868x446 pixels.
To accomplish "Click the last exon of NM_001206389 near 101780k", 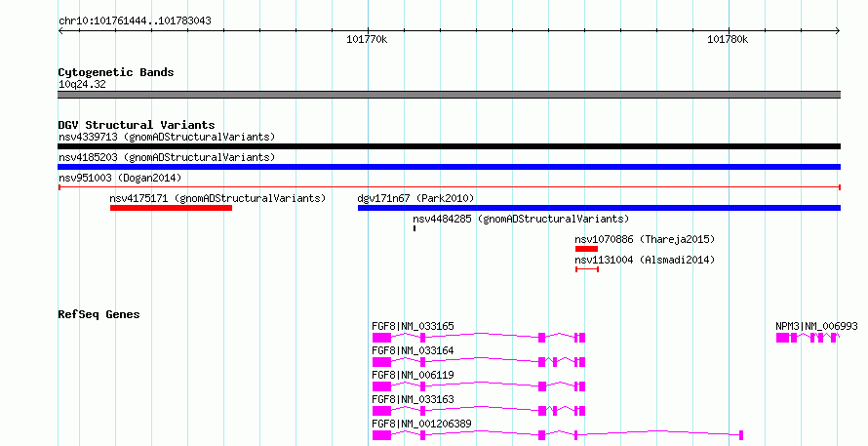I will click(x=741, y=435).
